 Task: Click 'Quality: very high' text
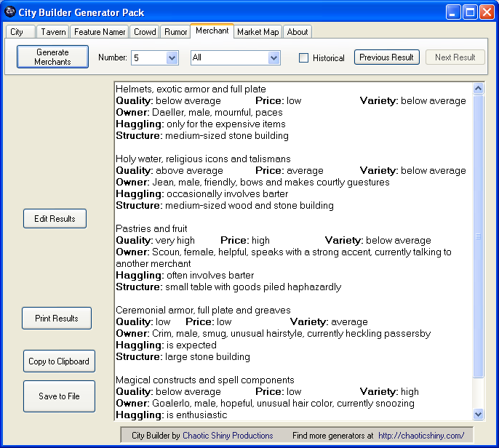[x=156, y=240]
